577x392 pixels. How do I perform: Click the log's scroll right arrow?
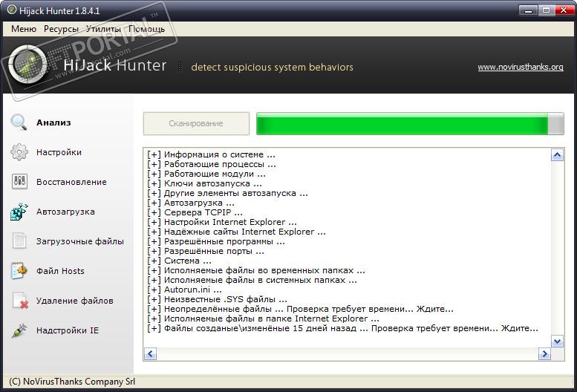(544, 354)
